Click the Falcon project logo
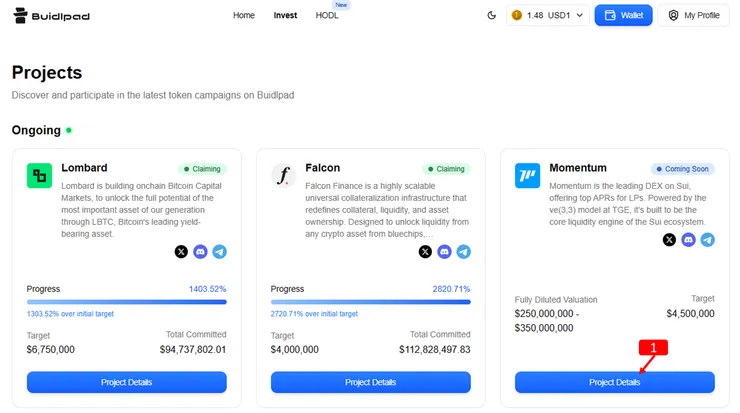 (284, 176)
